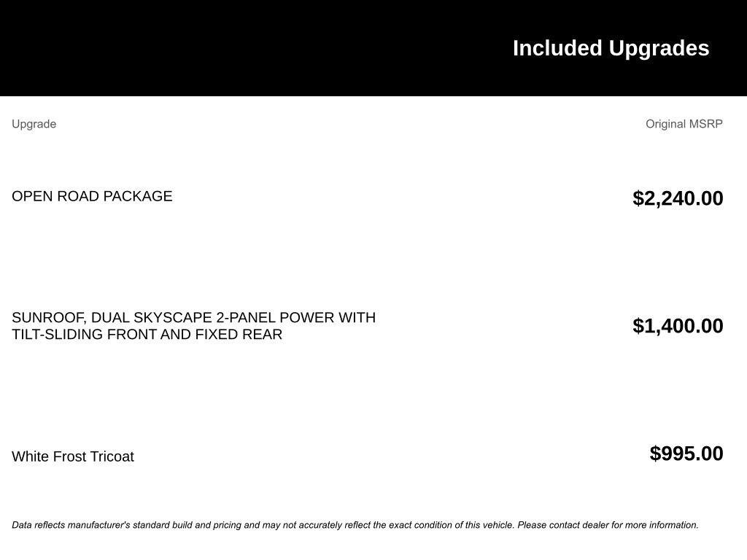The image size is (747, 560).
Task: Click the word Tricoat
Action: point(110,456)
